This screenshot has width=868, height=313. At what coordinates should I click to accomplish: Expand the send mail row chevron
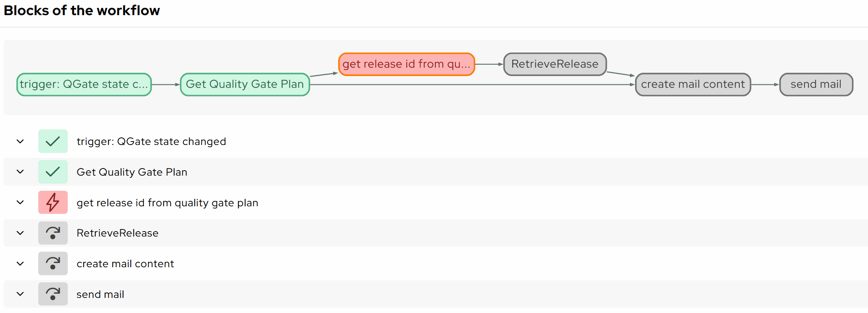[x=20, y=294]
